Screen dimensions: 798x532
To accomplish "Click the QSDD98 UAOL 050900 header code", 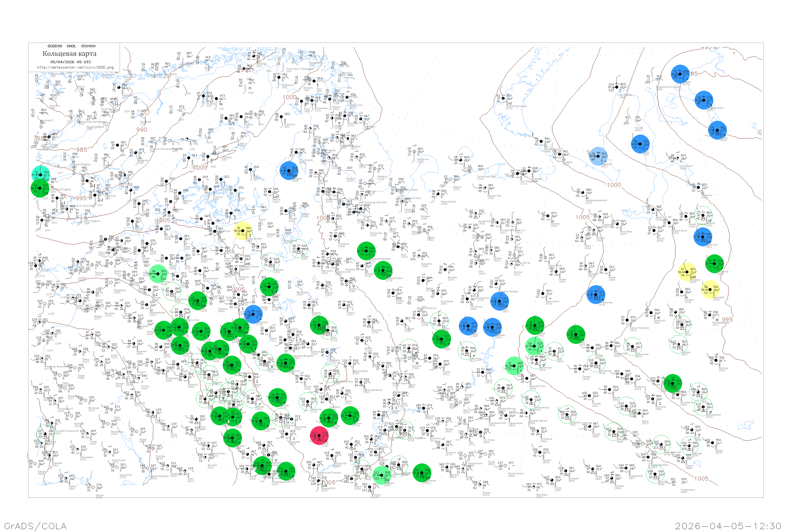I will click(x=71, y=46).
